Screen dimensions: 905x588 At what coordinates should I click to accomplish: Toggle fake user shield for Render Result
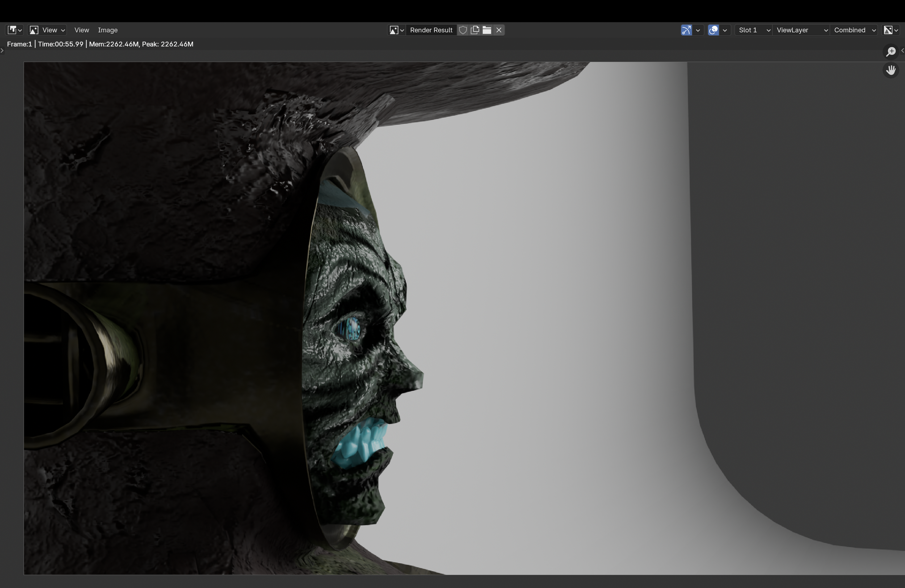tap(463, 30)
